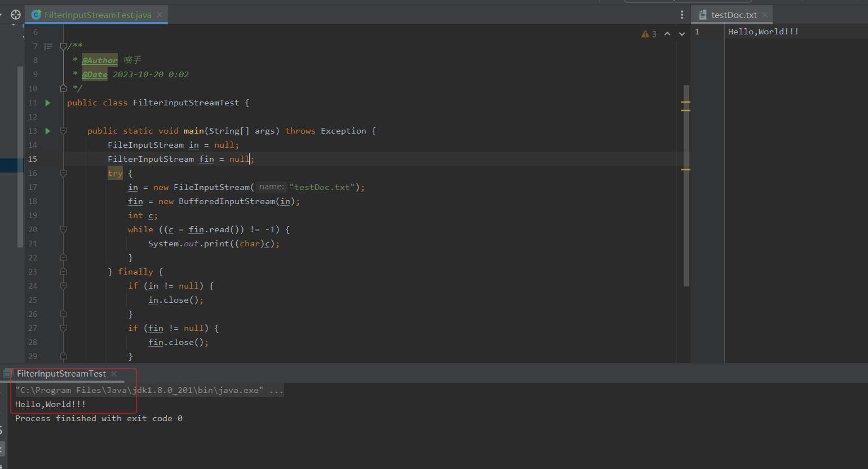Click the date text '2023-10-20 0:02'
Image resolution: width=868 pixels, height=469 pixels.
pyautogui.click(x=150, y=74)
